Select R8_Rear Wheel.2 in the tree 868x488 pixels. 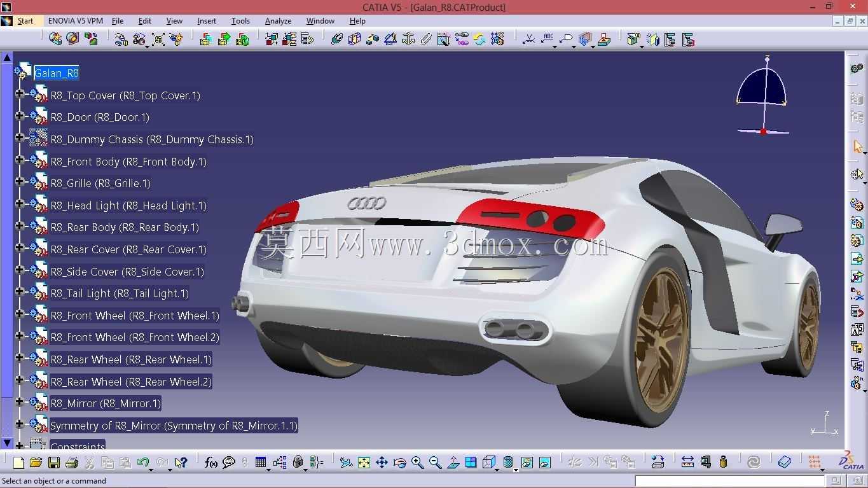131,382
